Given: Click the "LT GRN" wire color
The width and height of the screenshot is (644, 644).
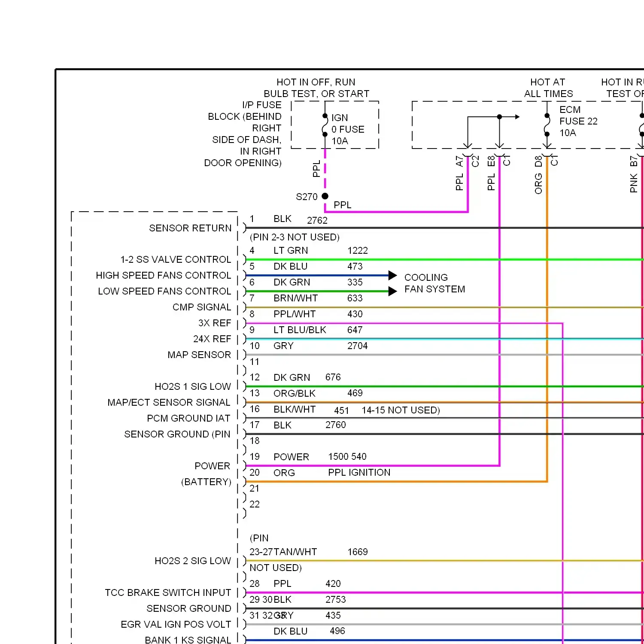Looking at the screenshot, I should 291,250.
